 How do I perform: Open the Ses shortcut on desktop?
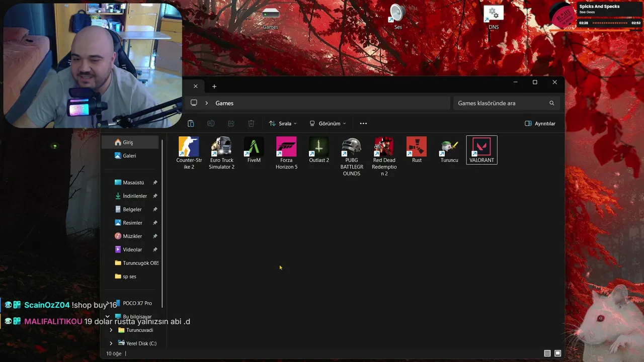pos(398,17)
